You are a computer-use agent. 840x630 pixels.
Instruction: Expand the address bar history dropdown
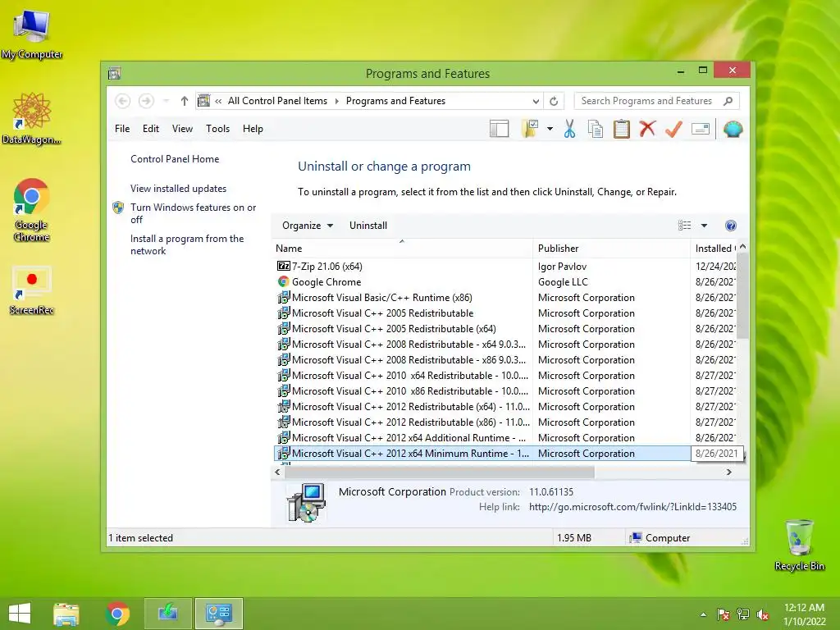pyautogui.click(x=535, y=101)
